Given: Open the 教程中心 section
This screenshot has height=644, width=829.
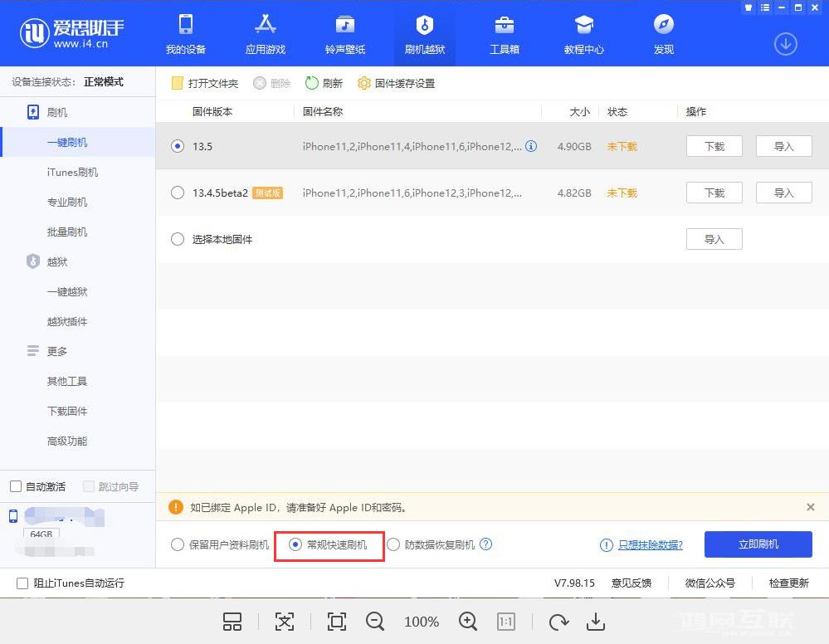Looking at the screenshot, I should [x=583, y=33].
